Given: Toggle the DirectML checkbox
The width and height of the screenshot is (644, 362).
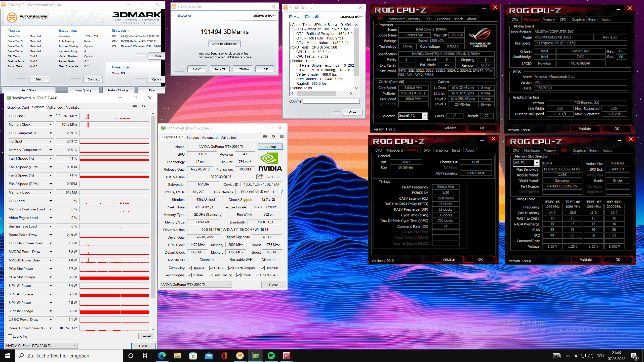Looking at the screenshot, I should 263,268.
